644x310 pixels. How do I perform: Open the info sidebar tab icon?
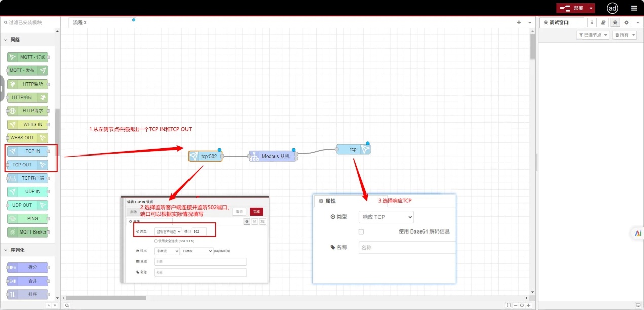click(592, 22)
